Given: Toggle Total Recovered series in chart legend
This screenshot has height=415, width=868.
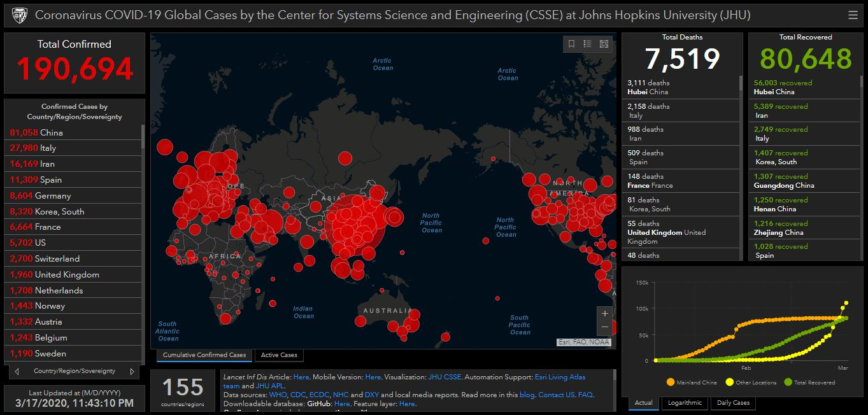Looking at the screenshot, I should pos(809,382).
